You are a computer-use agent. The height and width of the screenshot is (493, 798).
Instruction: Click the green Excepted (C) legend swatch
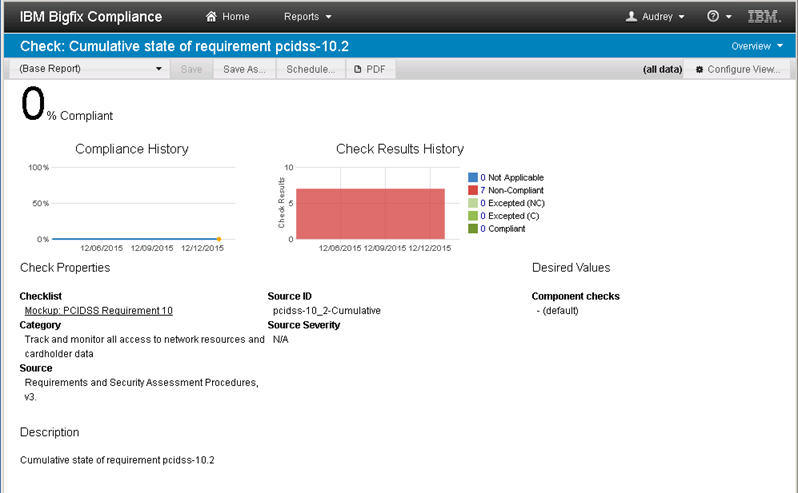pos(473,216)
